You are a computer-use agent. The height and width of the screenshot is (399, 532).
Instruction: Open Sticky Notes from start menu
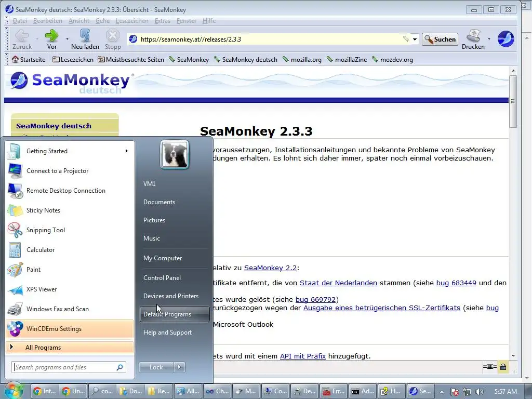[70, 210]
